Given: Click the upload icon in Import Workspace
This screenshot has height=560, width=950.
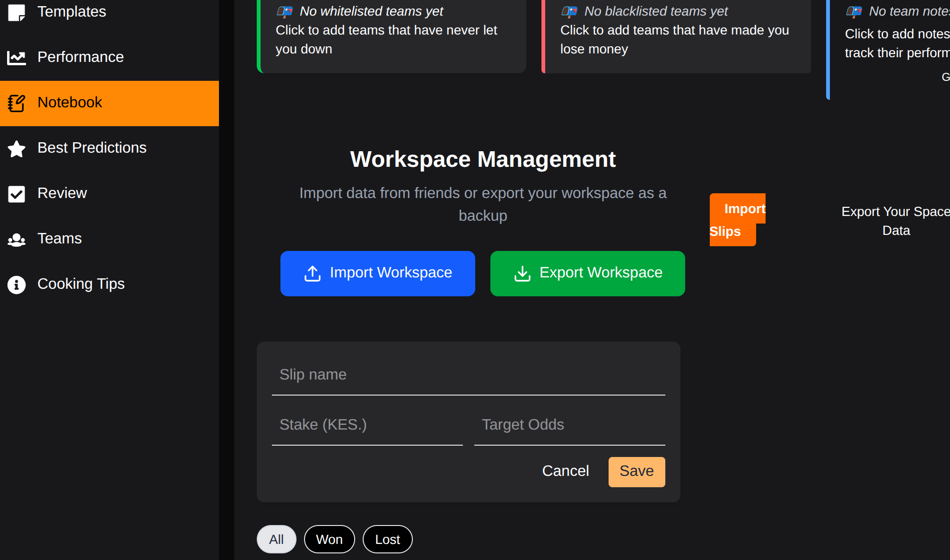Looking at the screenshot, I should 312,273.
